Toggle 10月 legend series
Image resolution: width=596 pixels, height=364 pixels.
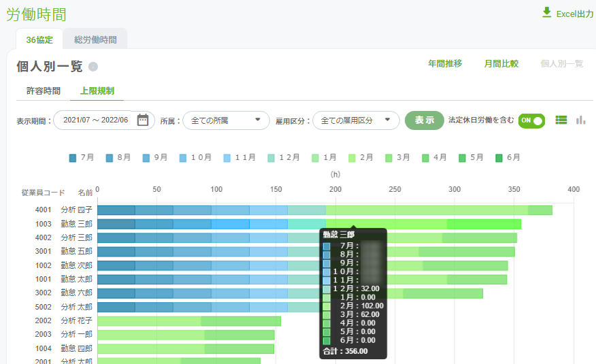[x=195, y=157]
